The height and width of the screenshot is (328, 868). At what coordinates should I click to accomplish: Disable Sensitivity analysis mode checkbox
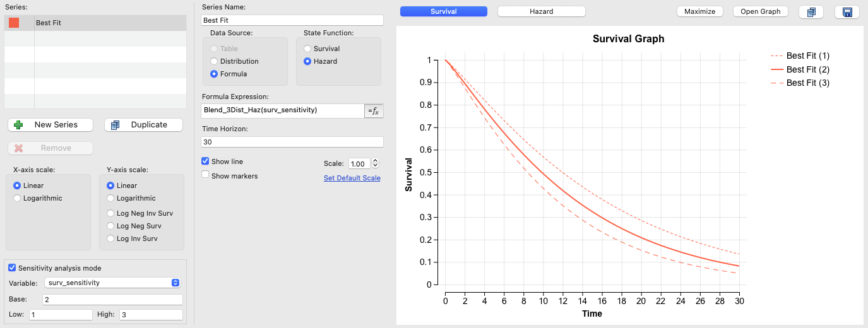12,268
